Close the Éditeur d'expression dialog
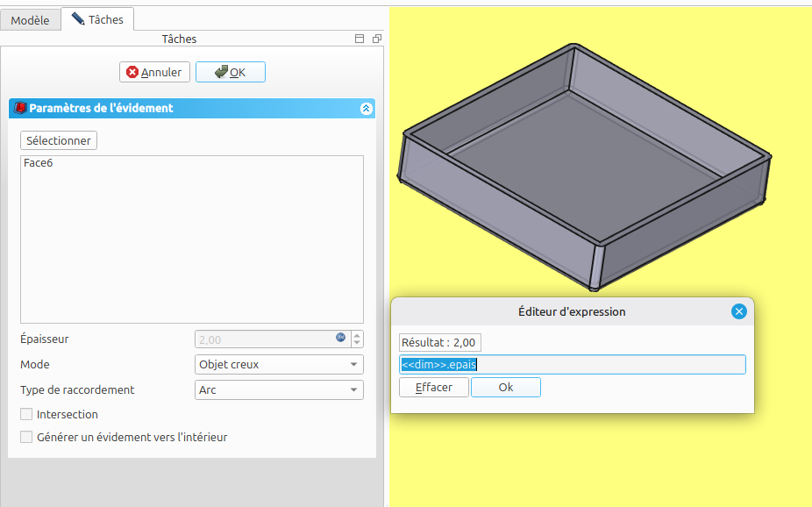 click(x=738, y=311)
